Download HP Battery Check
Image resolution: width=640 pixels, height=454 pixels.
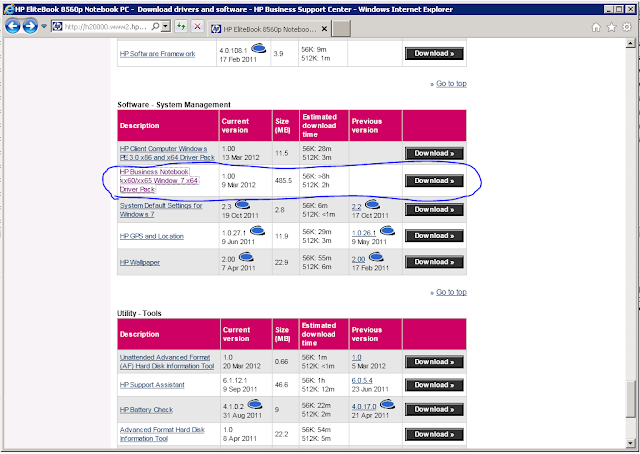click(434, 409)
